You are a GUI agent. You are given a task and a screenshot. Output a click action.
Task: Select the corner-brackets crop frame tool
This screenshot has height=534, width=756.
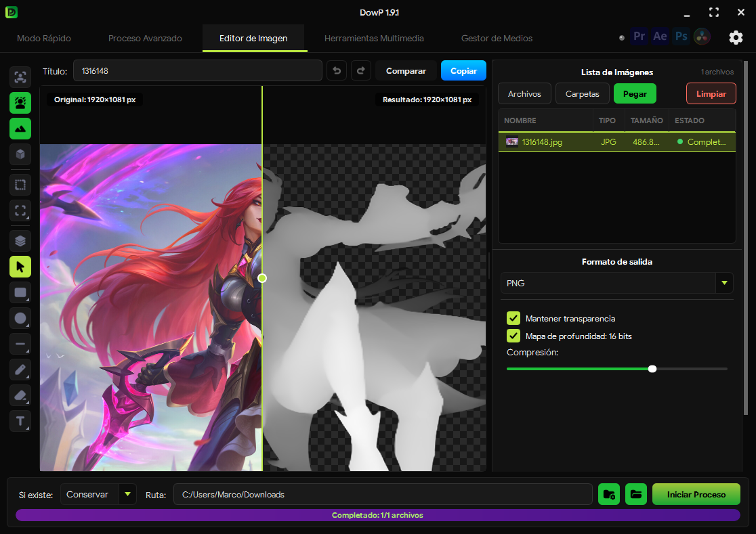(20, 210)
